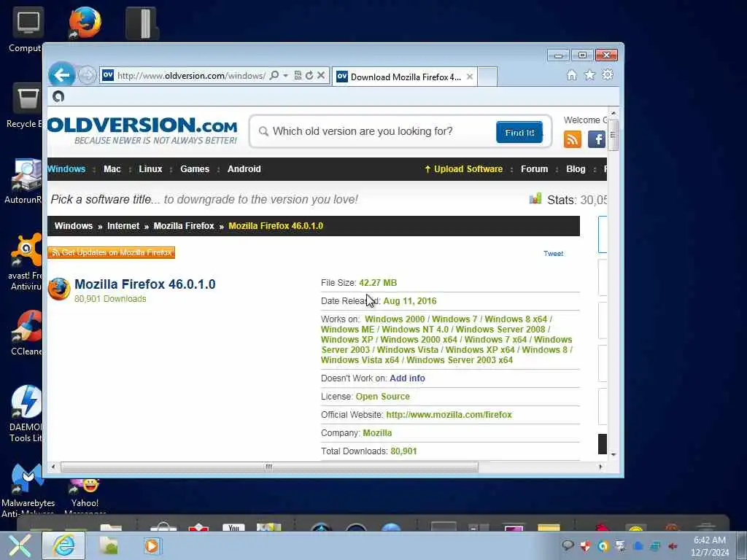Click the greyed forward arrow button

(x=87, y=75)
